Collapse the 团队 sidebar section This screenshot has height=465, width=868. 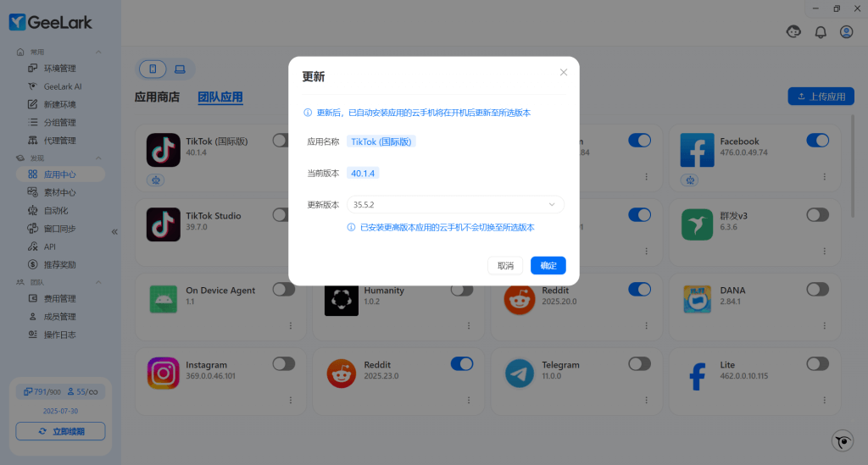98,282
